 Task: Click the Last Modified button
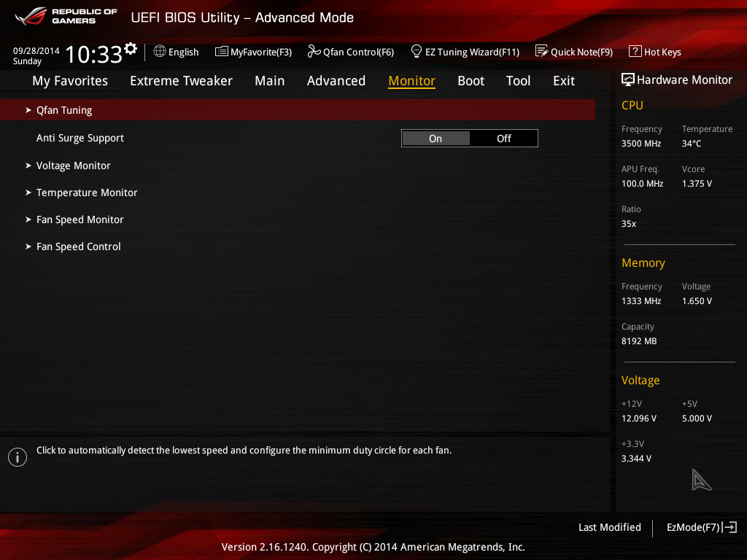[609, 527]
